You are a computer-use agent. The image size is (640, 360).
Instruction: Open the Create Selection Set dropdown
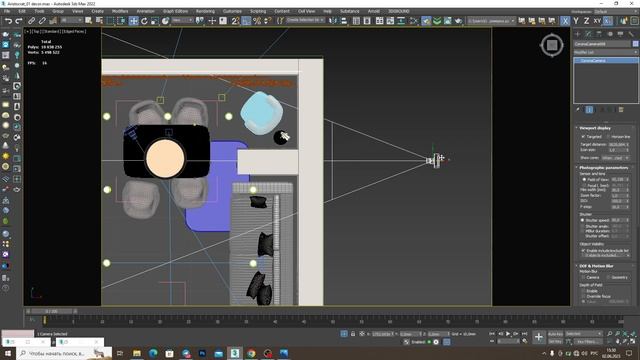pyautogui.click(x=305, y=20)
